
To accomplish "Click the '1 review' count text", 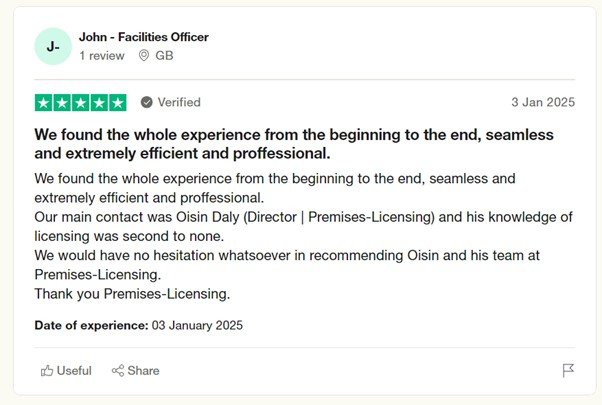I will pyautogui.click(x=102, y=56).
